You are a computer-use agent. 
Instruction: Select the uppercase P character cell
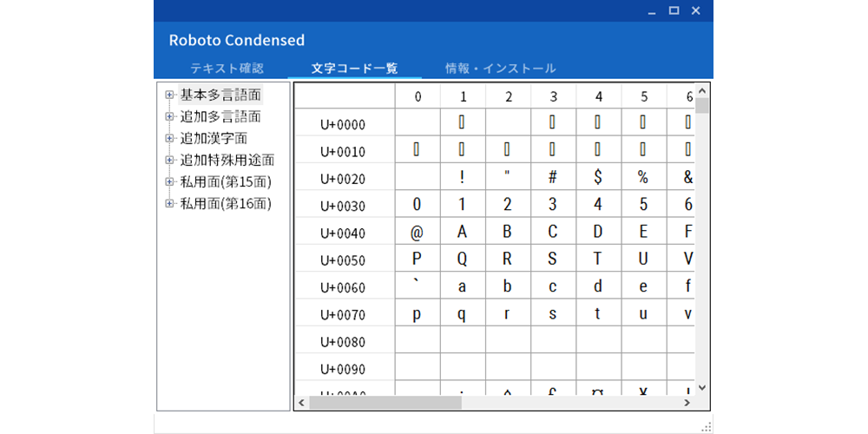(418, 259)
